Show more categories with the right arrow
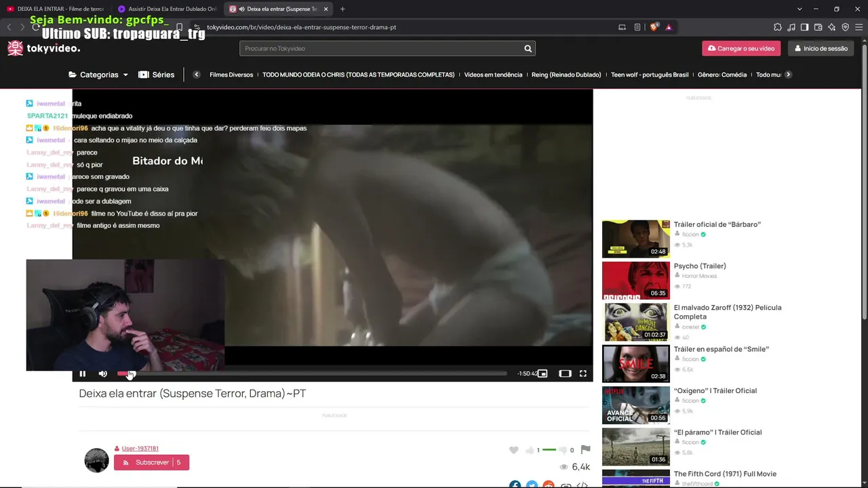Image resolution: width=868 pixels, height=488 pixels. point(788,75)
